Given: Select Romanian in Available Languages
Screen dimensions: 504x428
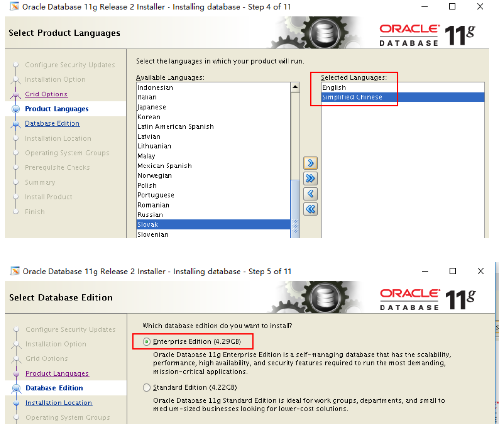Looking at the screenshot, I should (214, 205).
